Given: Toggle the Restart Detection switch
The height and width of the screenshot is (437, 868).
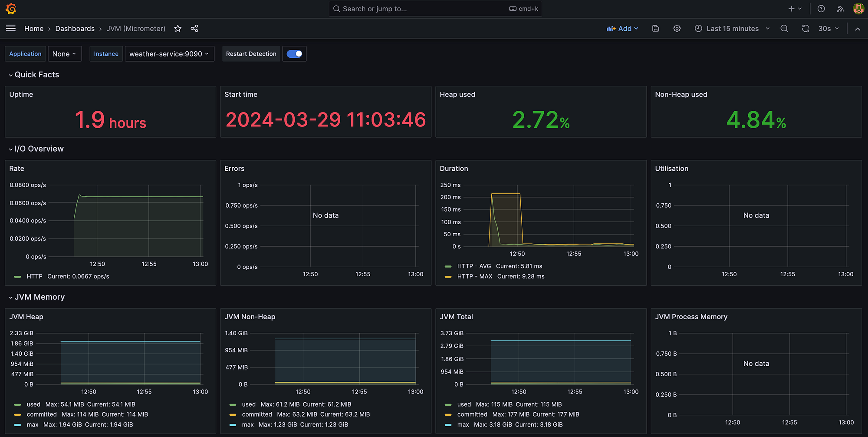Looking at the screenshot, I should [294, 54].
